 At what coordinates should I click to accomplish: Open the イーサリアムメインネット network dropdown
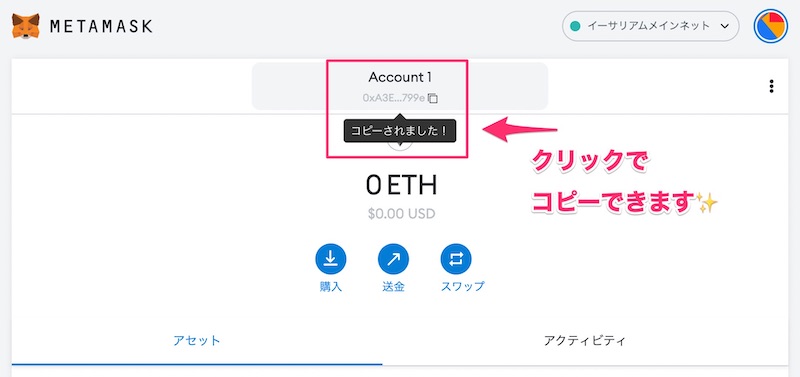point(651,26)
